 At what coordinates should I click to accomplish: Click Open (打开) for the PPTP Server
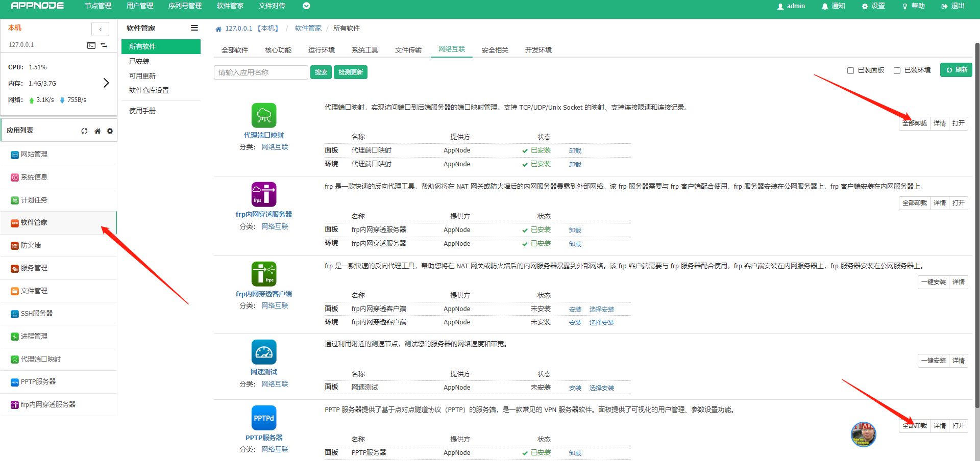[x=959, y=426]
